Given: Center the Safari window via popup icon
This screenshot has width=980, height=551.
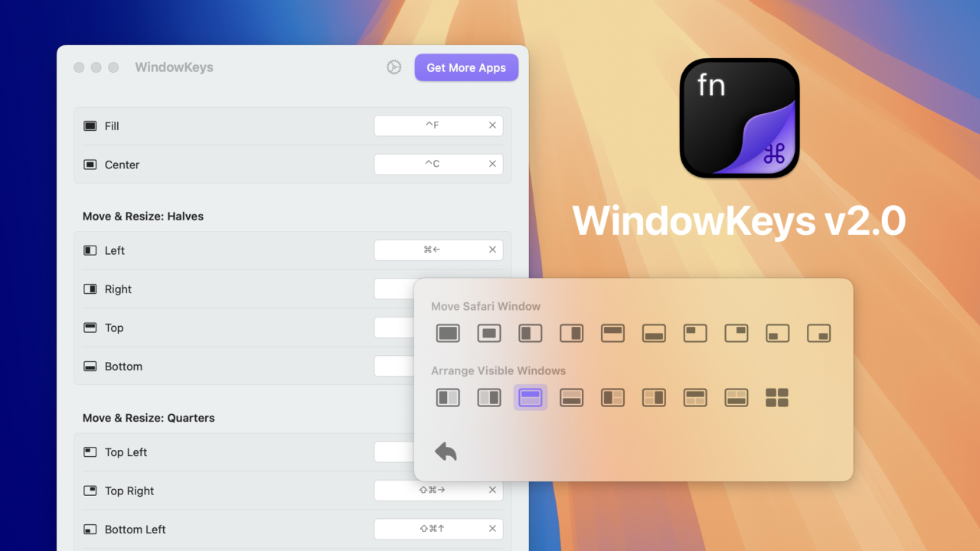Looking at the screenshot, I should point(489,333).
